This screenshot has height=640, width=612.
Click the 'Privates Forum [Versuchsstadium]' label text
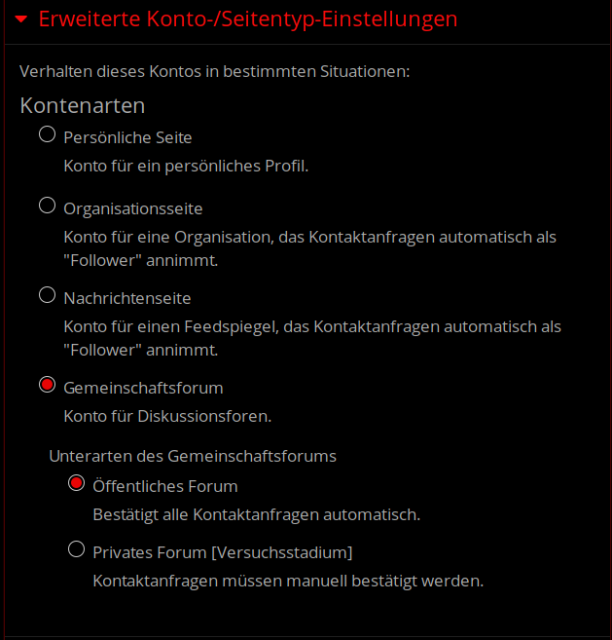point(222,552)
